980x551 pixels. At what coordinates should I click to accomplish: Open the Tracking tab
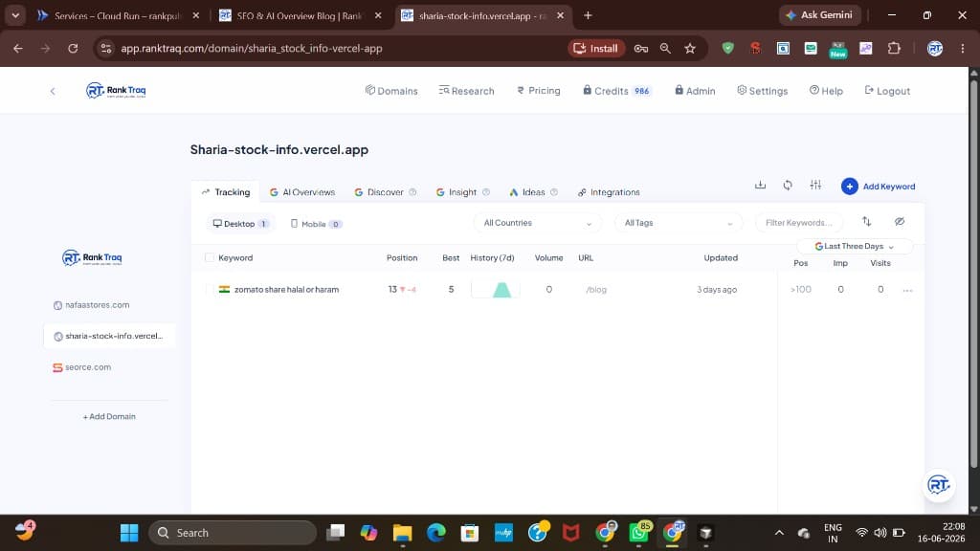click(x=226, y=191)
